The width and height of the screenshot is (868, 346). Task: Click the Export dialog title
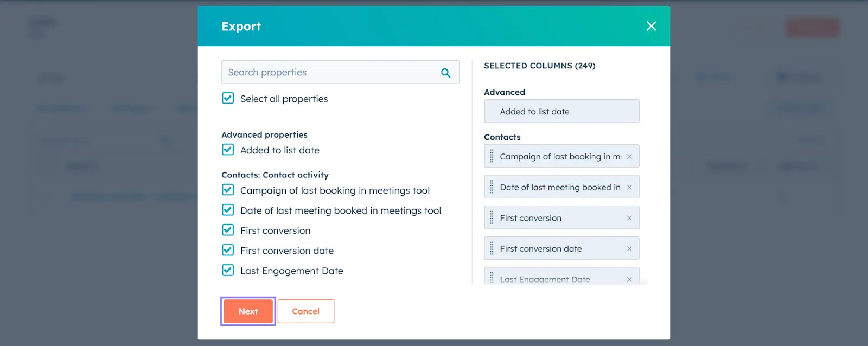coord(241,27)
